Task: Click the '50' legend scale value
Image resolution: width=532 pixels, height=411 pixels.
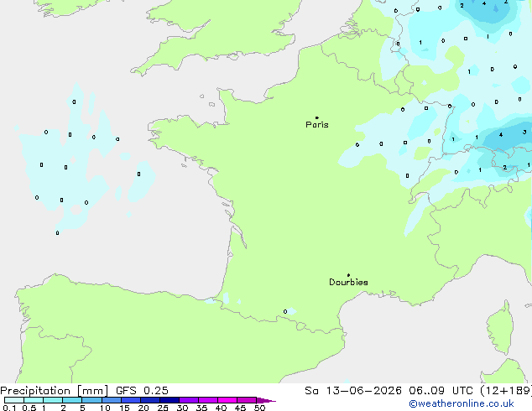Action: click(x=259, y=408)
